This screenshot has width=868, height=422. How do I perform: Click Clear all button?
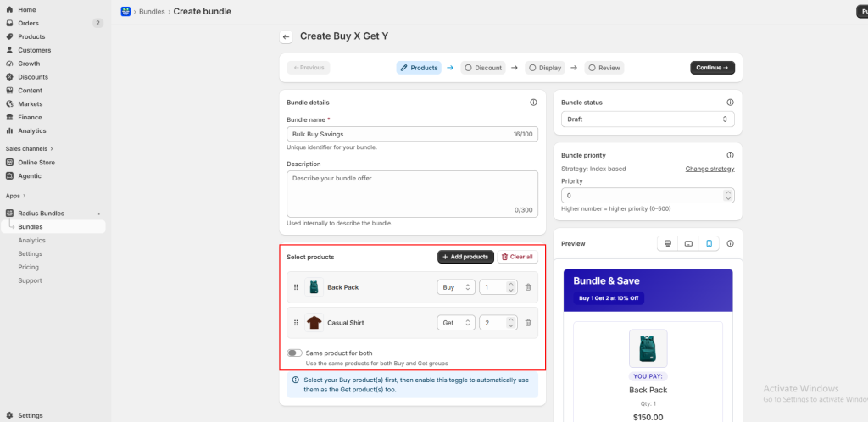[518, 257]
